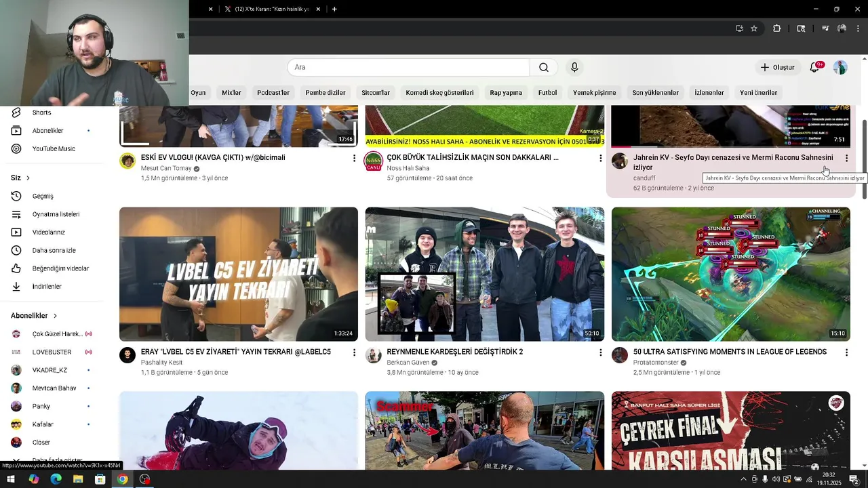Expand the Abonelikler subscriptions heading
868x488 pixels.
pyautogui.click(x=34, y=316)
